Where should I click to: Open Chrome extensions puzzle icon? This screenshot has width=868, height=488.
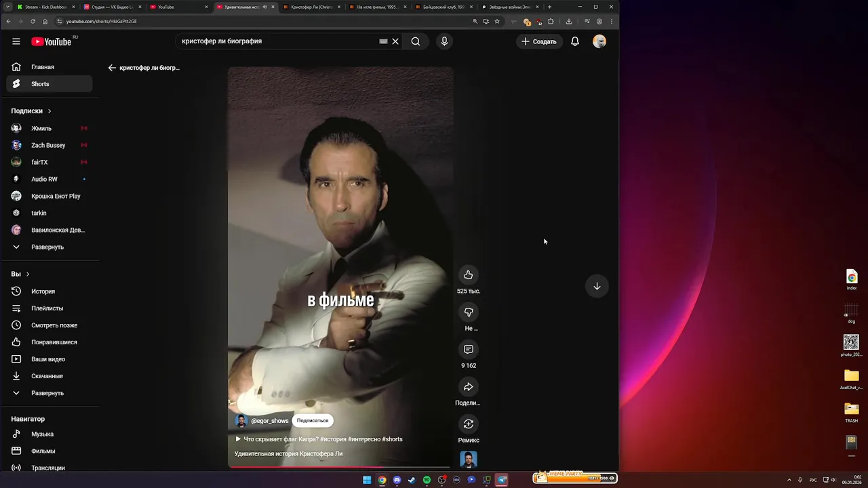point(551,21)
